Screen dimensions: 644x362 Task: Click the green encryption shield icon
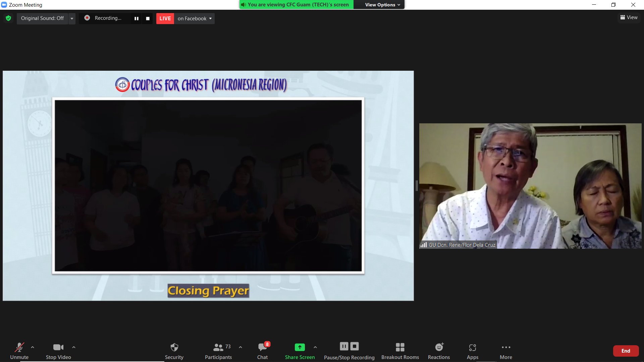click(8, 18)
